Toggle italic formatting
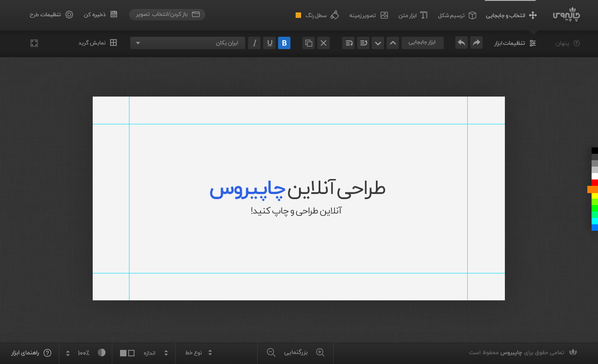Screen dimensions: 598x364 point(255,43)
